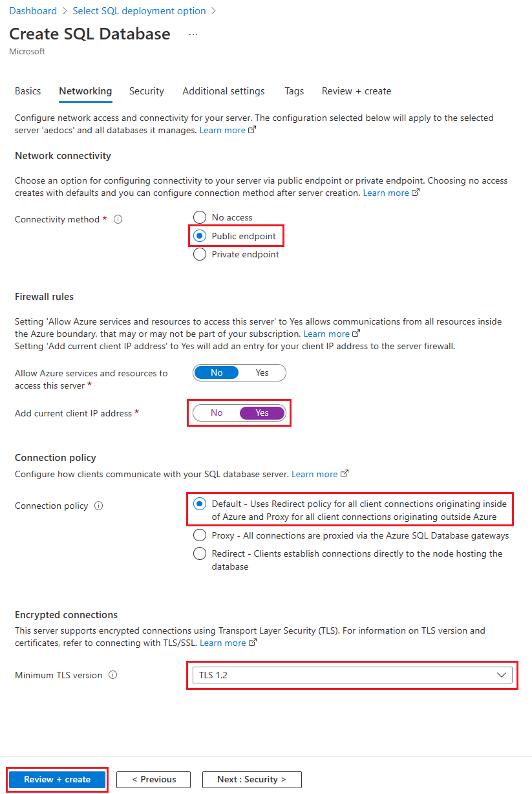Click external link icon after Connection policy Learn more

[x=345, y=474]
